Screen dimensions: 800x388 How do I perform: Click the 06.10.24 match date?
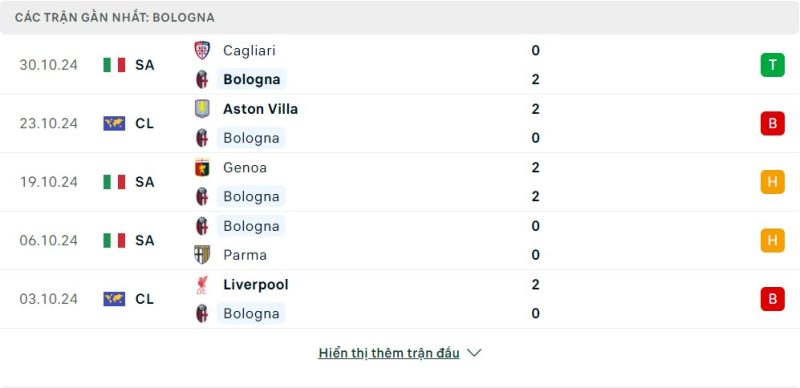[48, 240]
